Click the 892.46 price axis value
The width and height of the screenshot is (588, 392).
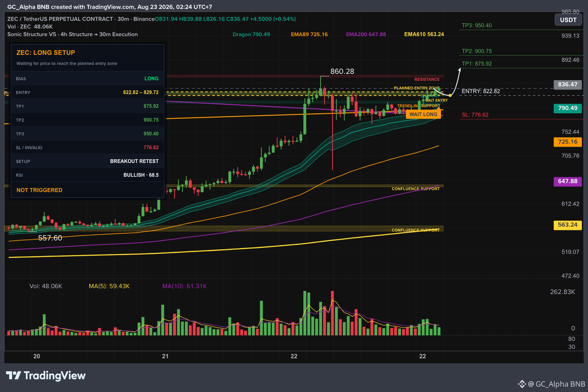[x=570, y=60]
